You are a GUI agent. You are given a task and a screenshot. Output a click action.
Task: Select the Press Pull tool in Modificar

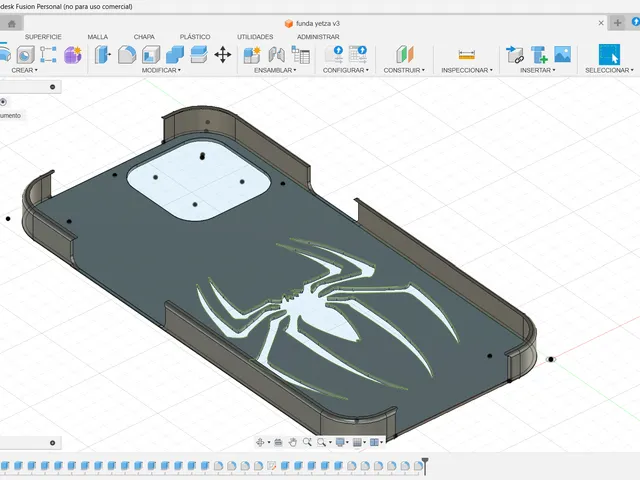coord(103,54)
